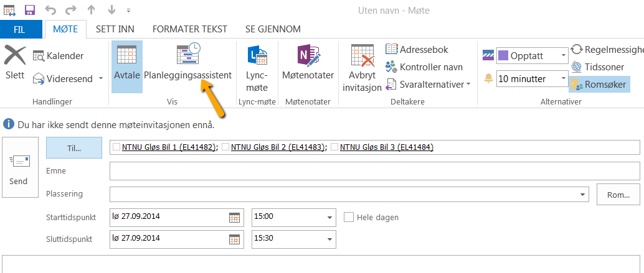Expand the Opptatt show-as dropdown

pyautogui.click(x=533, y=56)
